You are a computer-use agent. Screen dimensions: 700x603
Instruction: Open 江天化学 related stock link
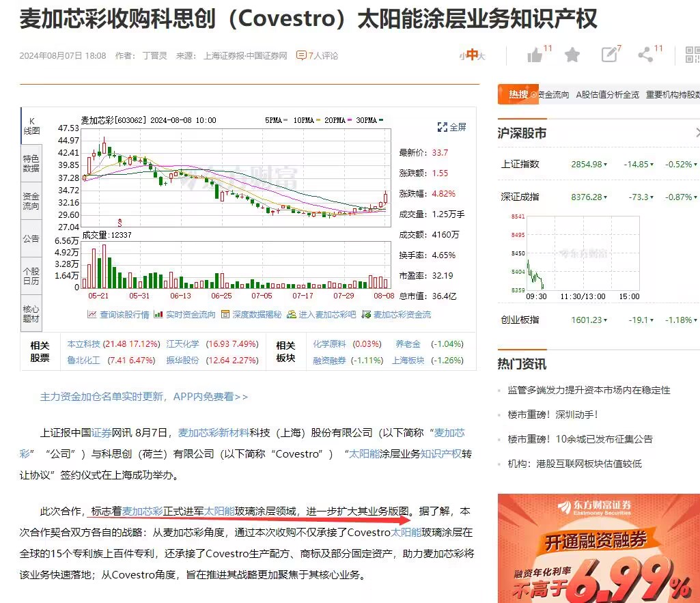[x=182, y=343]
